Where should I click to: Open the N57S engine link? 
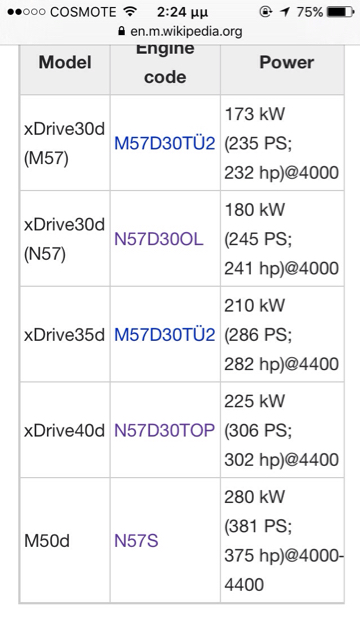pyautogui.click(x=136, y=541)
